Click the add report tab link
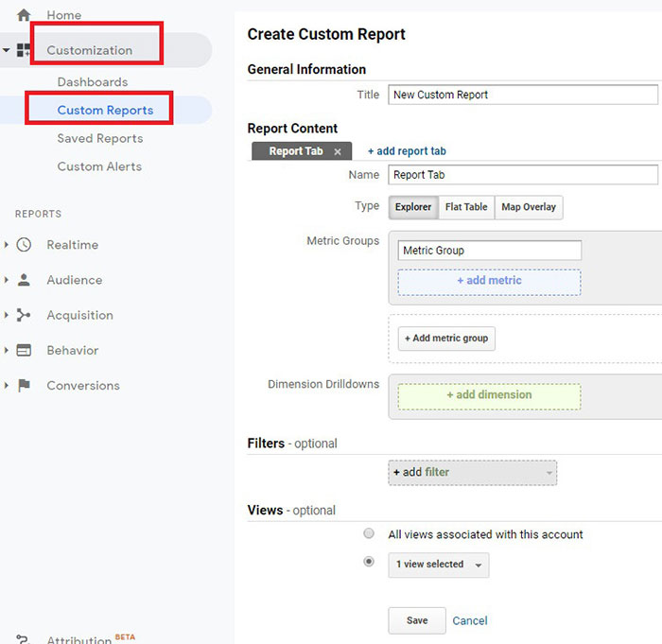The height and width of the screenshot is (644, 662). click(407, 151)
